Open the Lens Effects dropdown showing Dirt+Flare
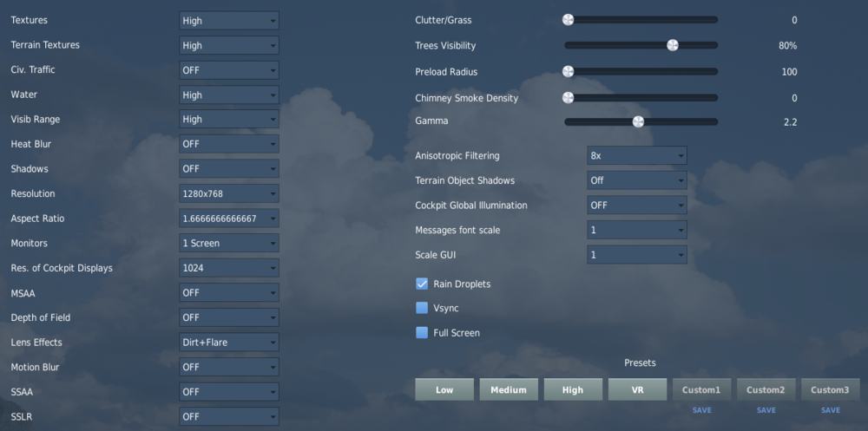This screenshot has height=431, width=868. pos(228,342)
